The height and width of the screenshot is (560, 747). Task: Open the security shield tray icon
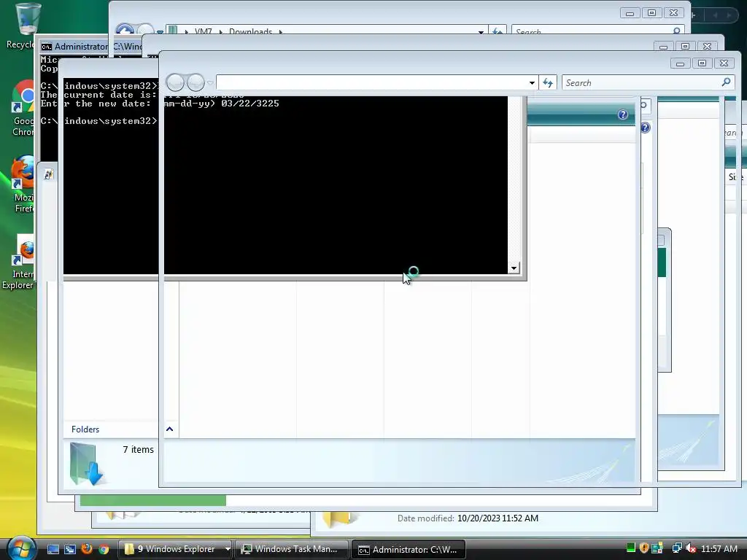click(643, 548)
